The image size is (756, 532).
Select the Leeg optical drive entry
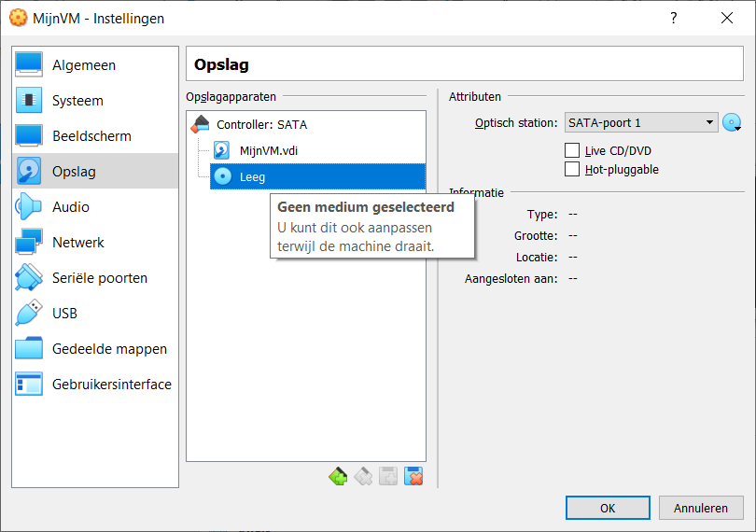point(253,176)
